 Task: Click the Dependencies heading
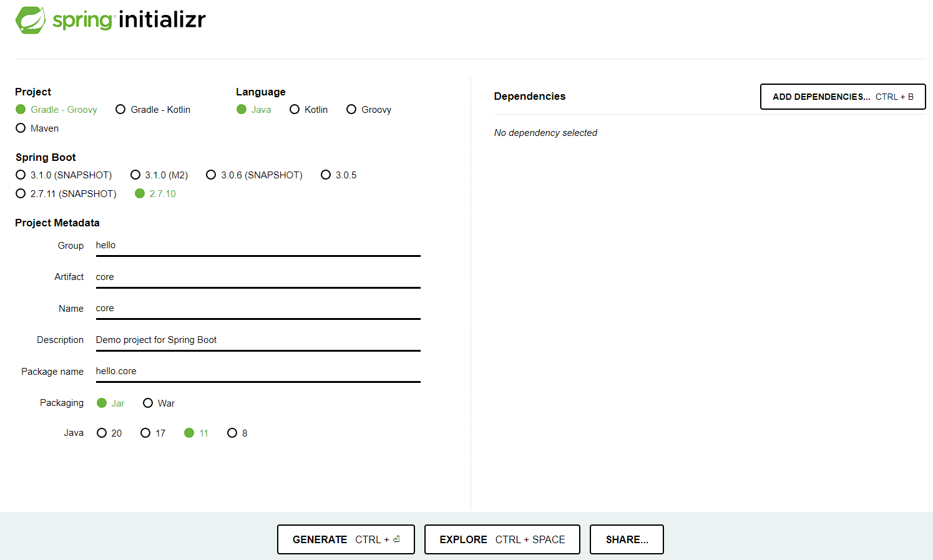coord(529,97)
